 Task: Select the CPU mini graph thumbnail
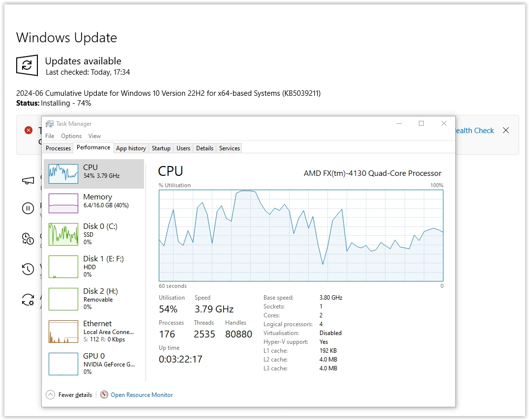(x=63, y=173)
